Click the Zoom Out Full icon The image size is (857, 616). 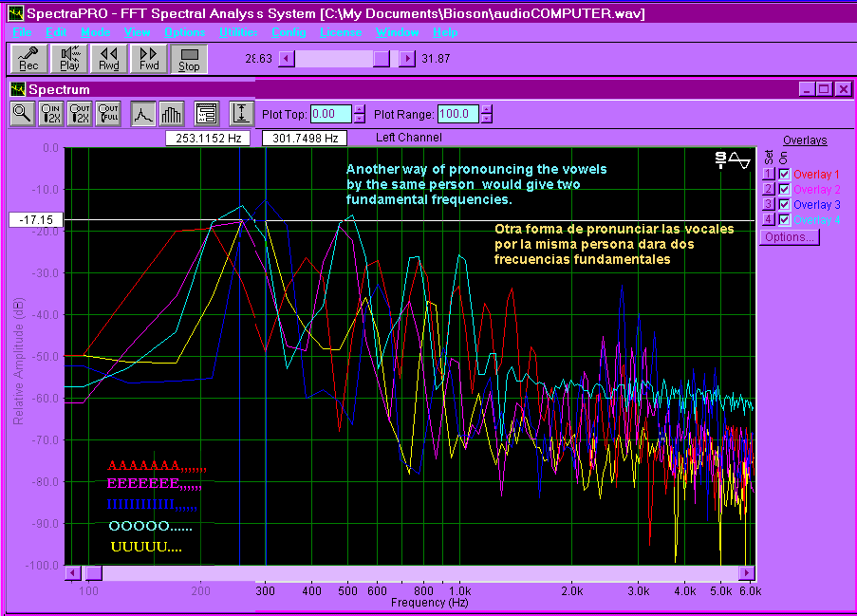click(109, 114)
